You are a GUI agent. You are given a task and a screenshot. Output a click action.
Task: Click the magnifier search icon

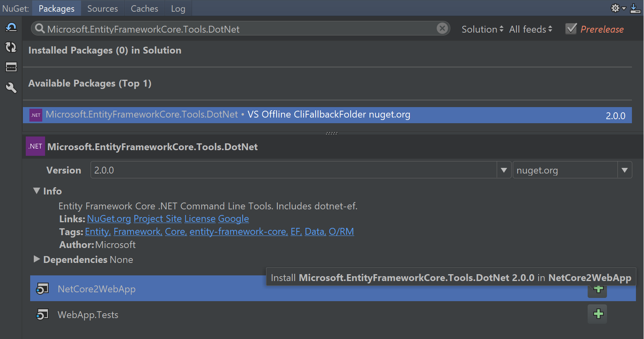pyautogui.click(x=40, y=29)
